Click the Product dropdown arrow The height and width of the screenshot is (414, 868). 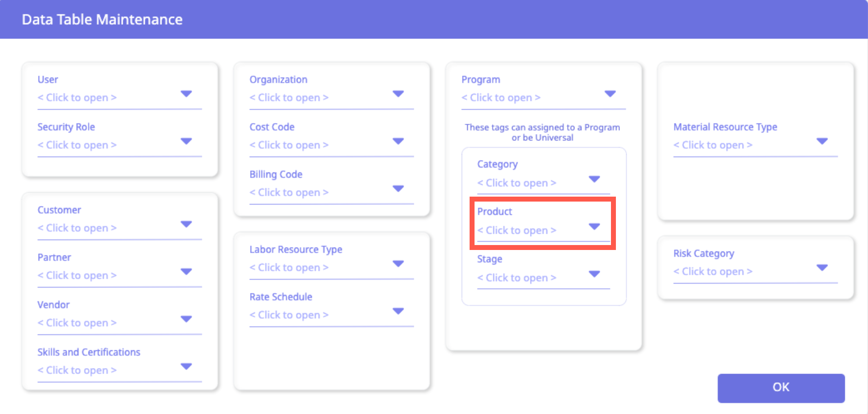click(594, 227)
